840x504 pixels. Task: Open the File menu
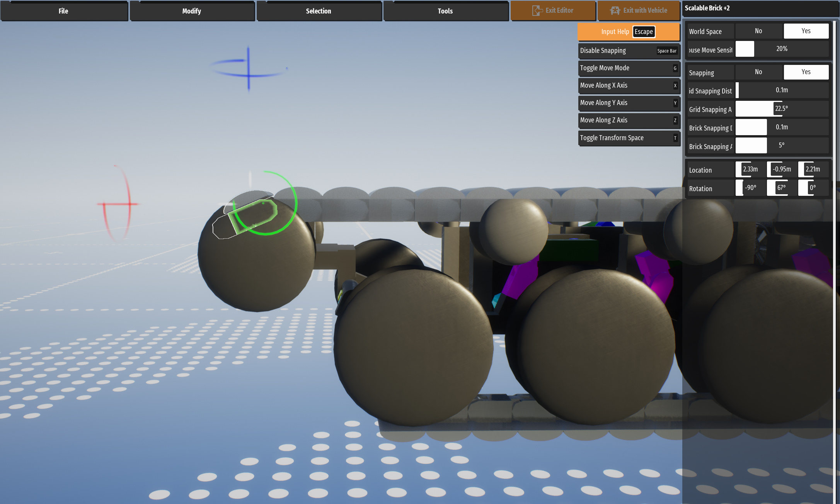pyautogui.click(x=63, y=11)
